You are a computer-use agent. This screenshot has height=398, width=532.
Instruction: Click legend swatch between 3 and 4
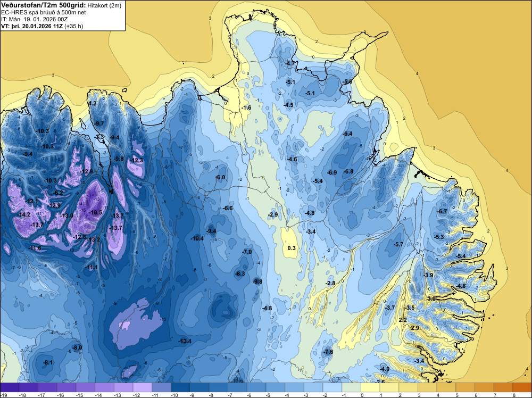pos(428,387)
